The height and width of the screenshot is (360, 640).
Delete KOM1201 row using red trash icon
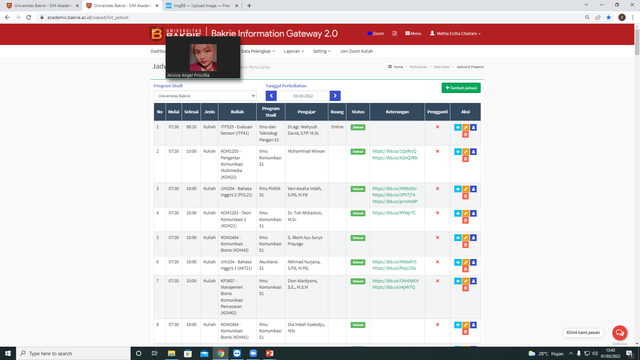(465, 220)
